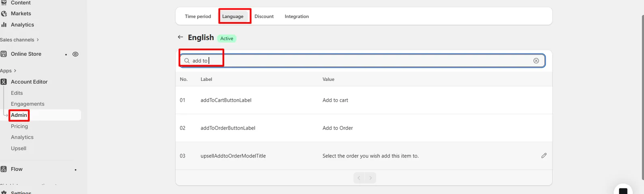Go to Edits under Account Editor
The image size is (644, 194).
pyautogui.click(x=17, y=93)
